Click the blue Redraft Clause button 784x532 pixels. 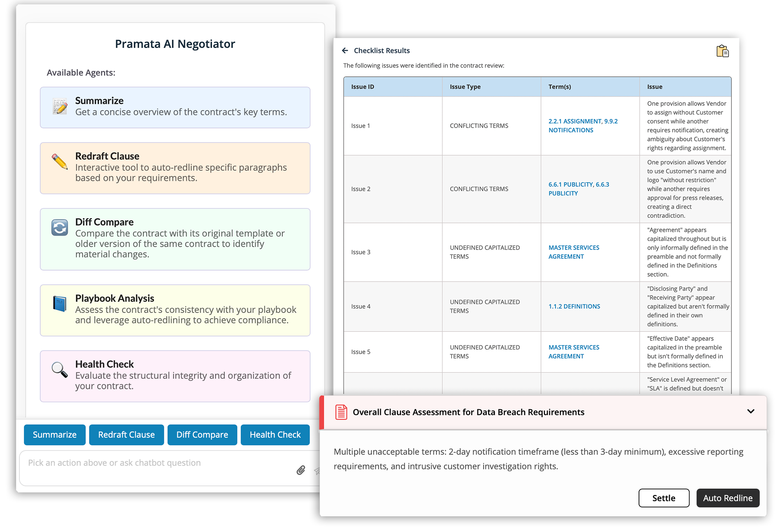[x=126, y=435]
